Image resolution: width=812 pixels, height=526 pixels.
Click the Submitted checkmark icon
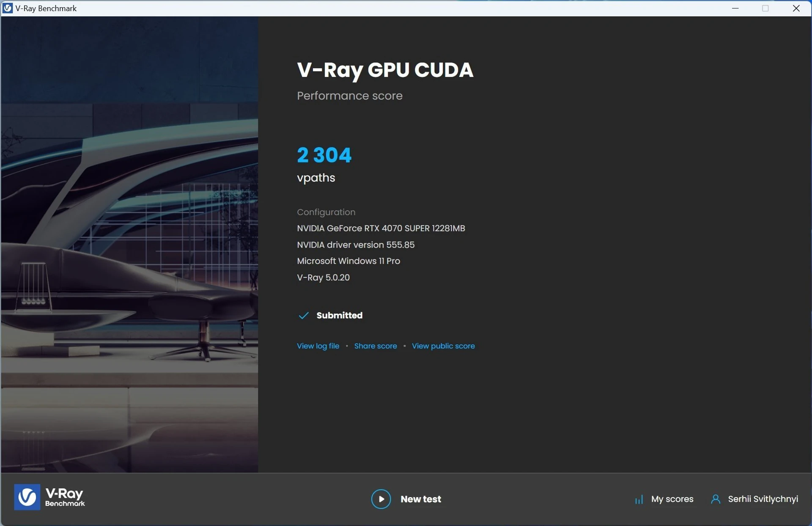(304, 315)
